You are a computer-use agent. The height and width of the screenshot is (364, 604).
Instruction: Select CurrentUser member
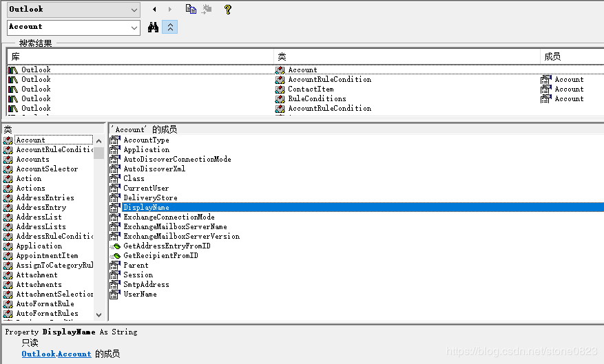coord(146,188)
